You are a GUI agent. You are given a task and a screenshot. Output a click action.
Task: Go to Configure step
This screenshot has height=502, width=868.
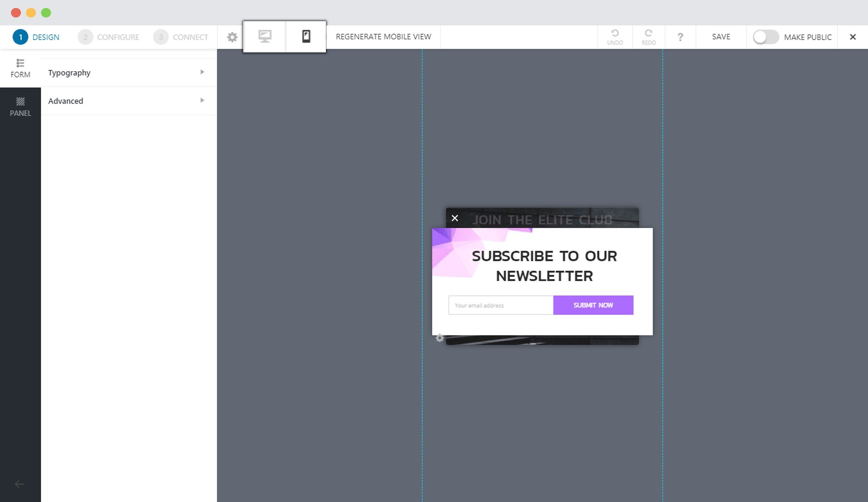pos(108,37)
